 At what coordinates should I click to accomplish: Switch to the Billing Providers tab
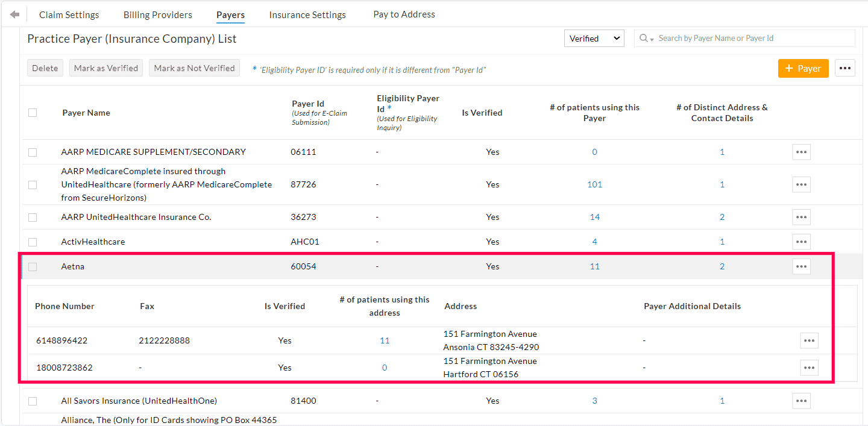157,14
